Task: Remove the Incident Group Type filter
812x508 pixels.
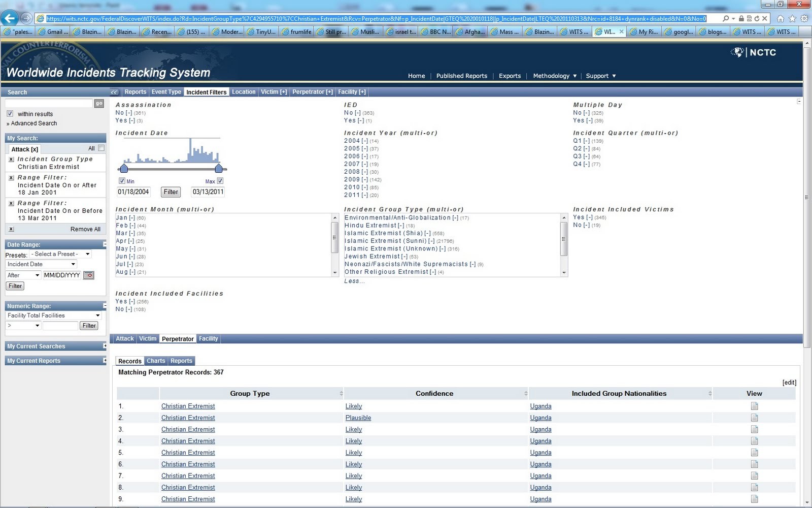Action: [11, 159]
